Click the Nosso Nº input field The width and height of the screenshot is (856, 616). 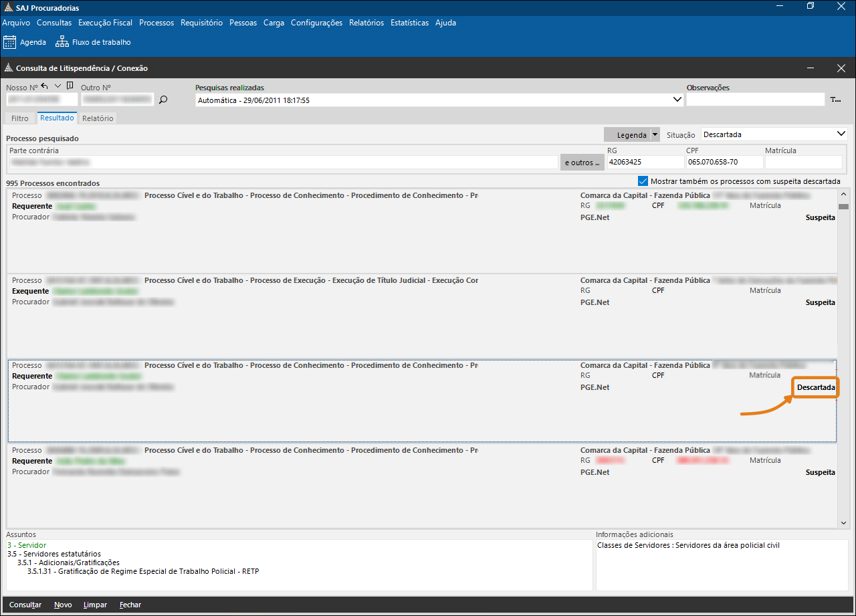41,100
